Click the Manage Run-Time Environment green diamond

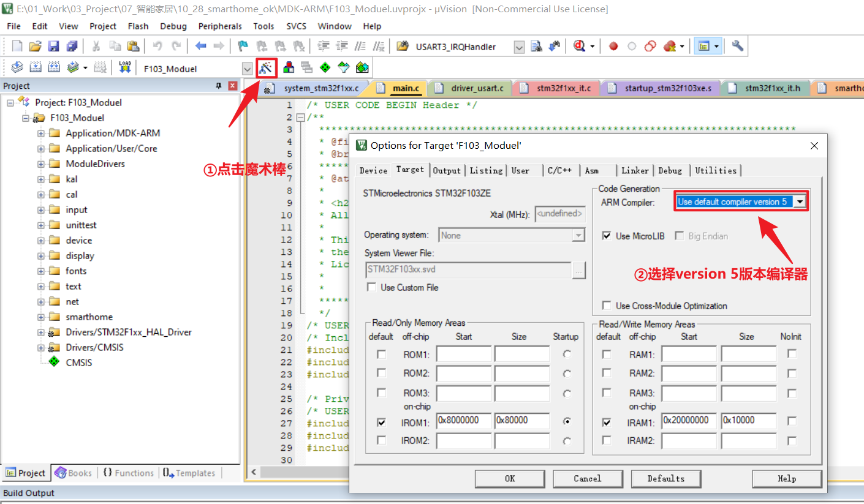point(325,68)
